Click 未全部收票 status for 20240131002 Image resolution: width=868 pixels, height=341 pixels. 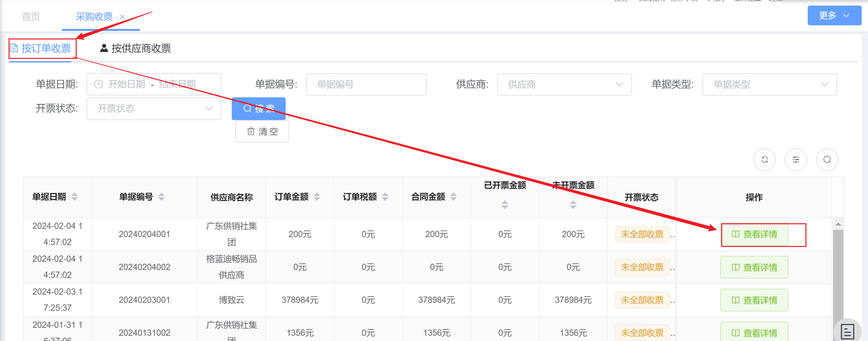point(642,333)
